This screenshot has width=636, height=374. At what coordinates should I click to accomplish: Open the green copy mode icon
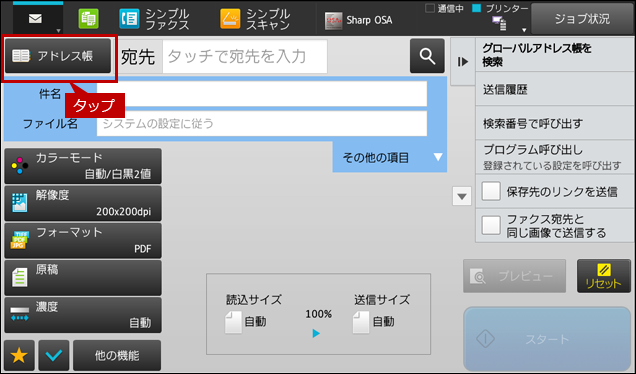tap(88, 19)
